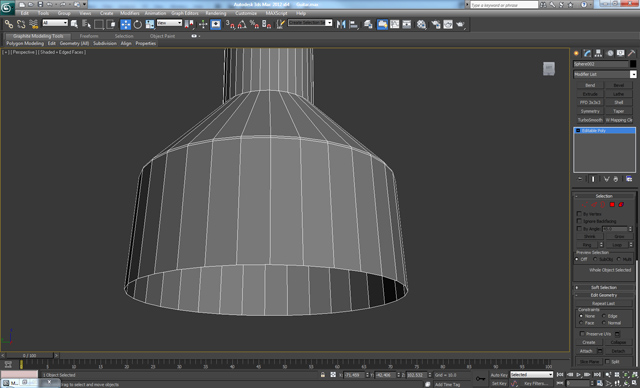Viewport: 640px width, 388px height.
Task: Select the Link tool in toolbar
Action: tap(9, 24)
